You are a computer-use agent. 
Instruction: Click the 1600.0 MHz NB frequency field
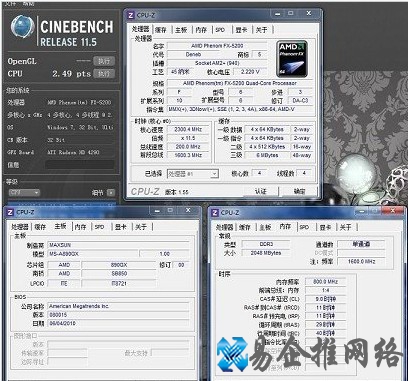click(x=361, y=262)
